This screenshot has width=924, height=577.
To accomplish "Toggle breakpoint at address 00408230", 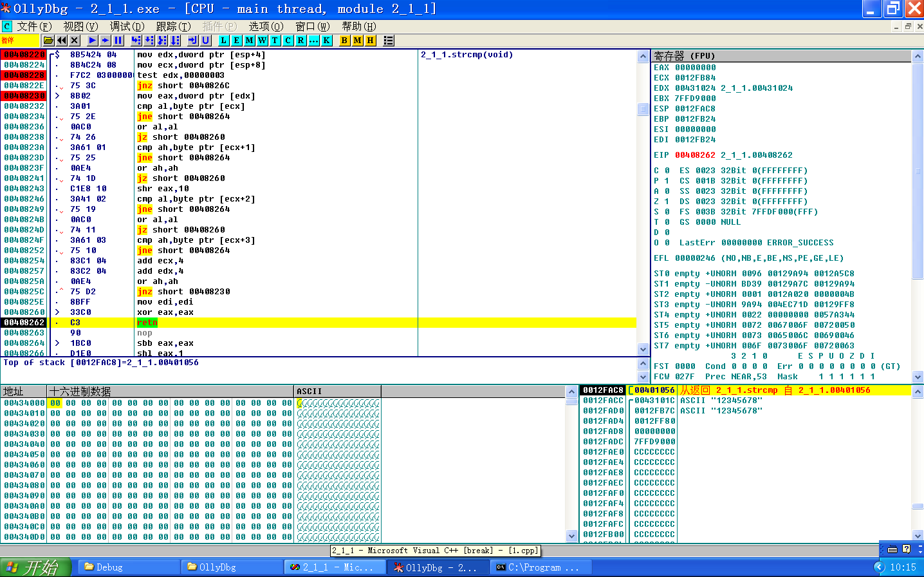I will [x=23, y=95].
